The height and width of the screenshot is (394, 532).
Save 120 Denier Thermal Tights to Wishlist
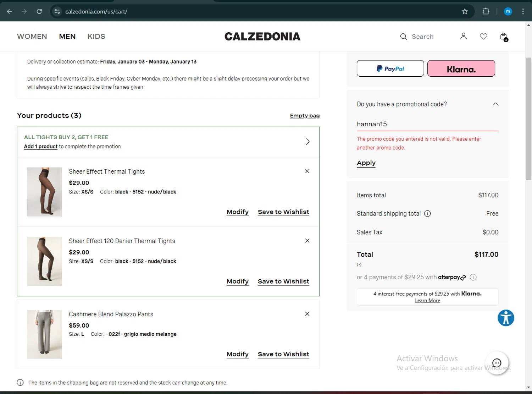[x=283, y=281]
